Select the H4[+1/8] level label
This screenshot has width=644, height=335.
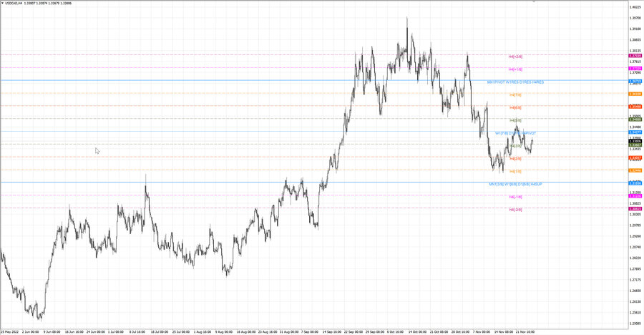click(x=515, y=69)
